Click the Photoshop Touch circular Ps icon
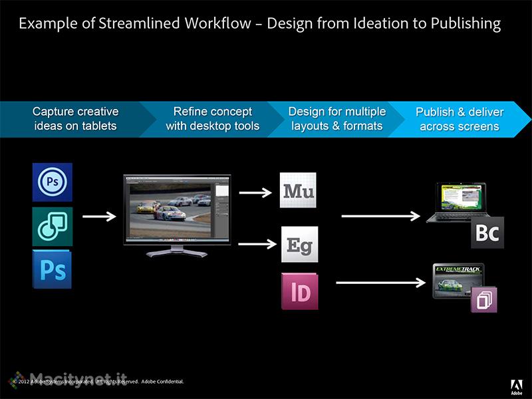Viewport: 532px width, 399px height. coord(53,182)
